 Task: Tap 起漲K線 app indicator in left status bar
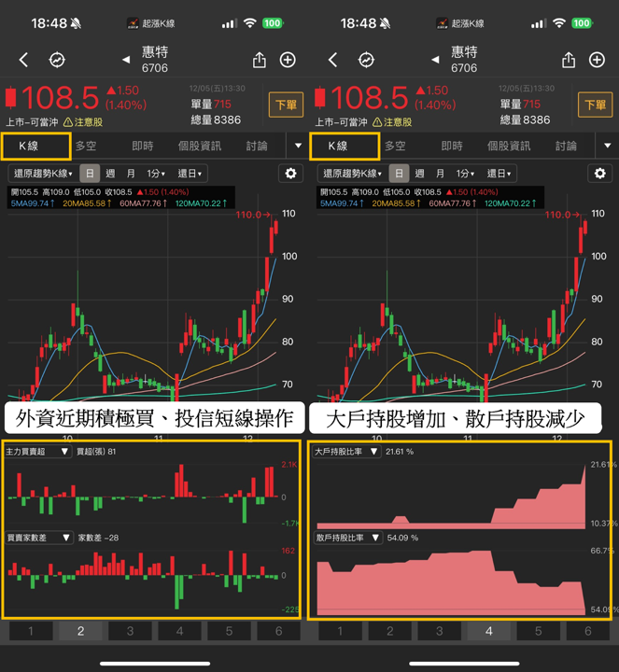(151, 23)
